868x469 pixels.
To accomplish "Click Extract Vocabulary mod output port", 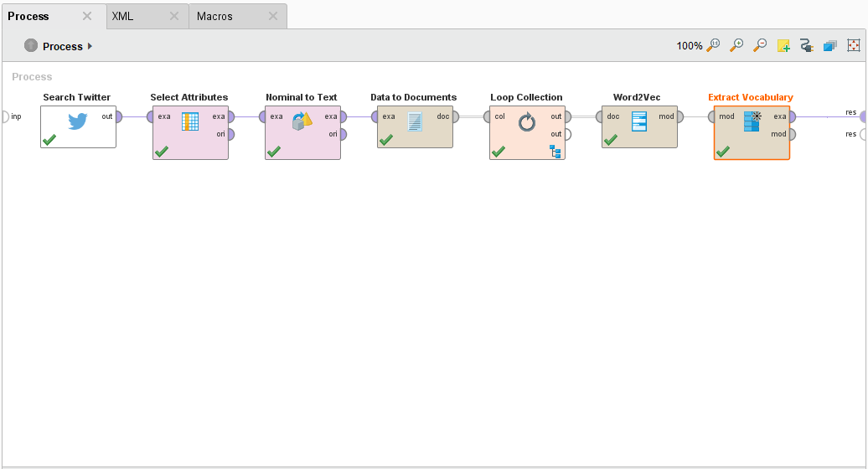I will 793,134.
